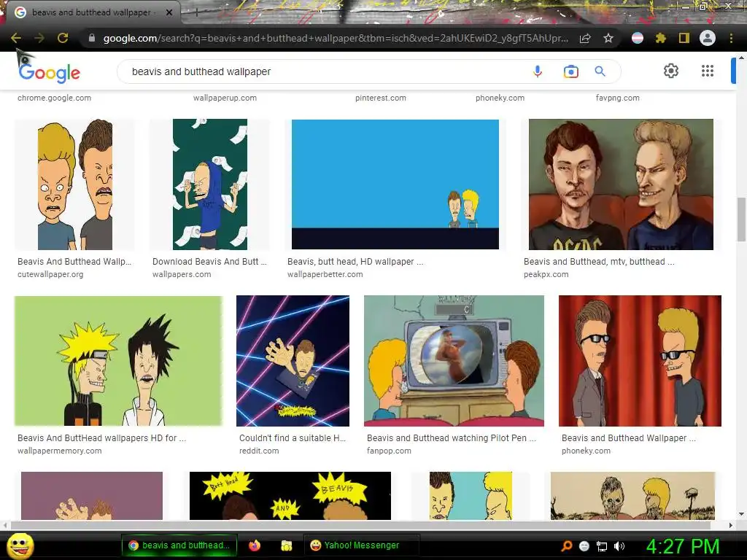This screenshot has height=560, width=747.
Task: Open the black Butt Head and Beavis comic image
Action: (x=290, y=496)
